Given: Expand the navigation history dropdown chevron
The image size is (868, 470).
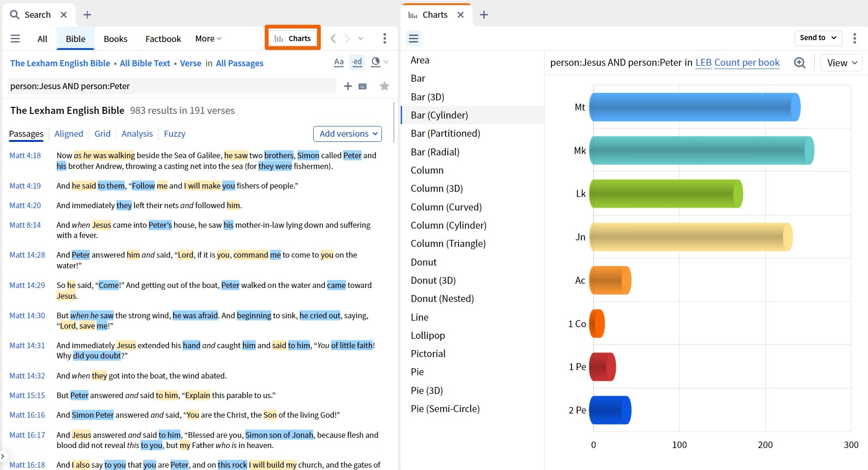Looking at the screenshot, I should coord(360,38).
